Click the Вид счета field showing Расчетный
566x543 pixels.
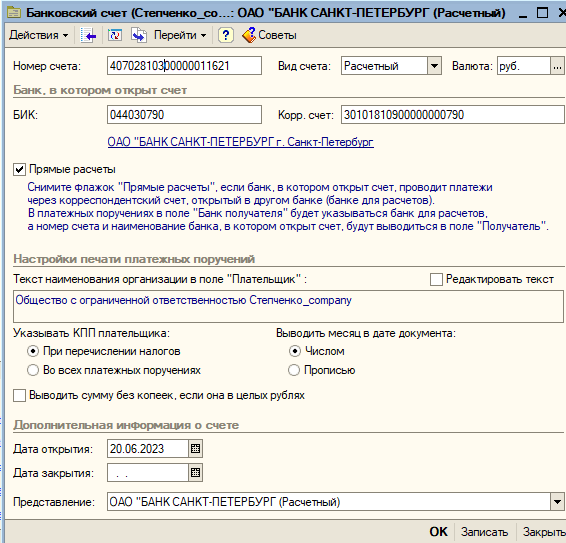tap(384, 66)
